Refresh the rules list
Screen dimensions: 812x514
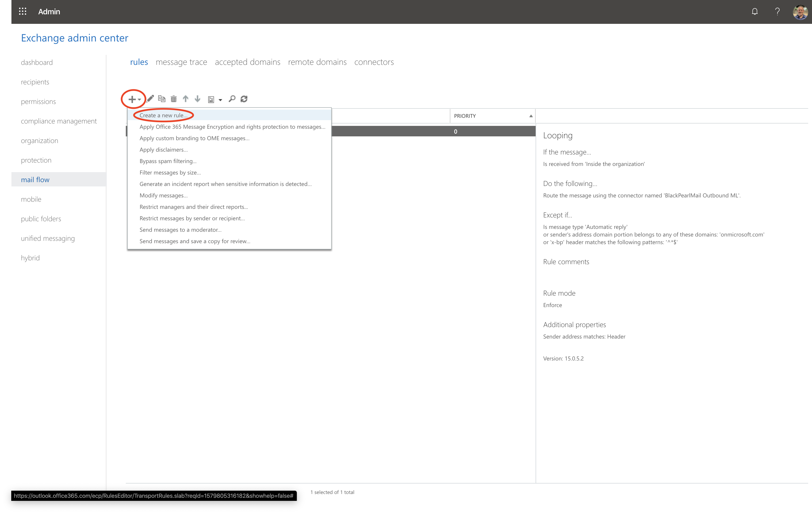pos(244,99)
